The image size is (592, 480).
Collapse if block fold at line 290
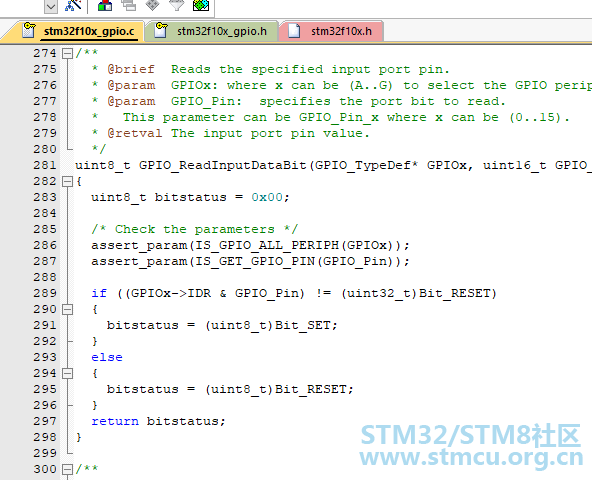(67, 309)
